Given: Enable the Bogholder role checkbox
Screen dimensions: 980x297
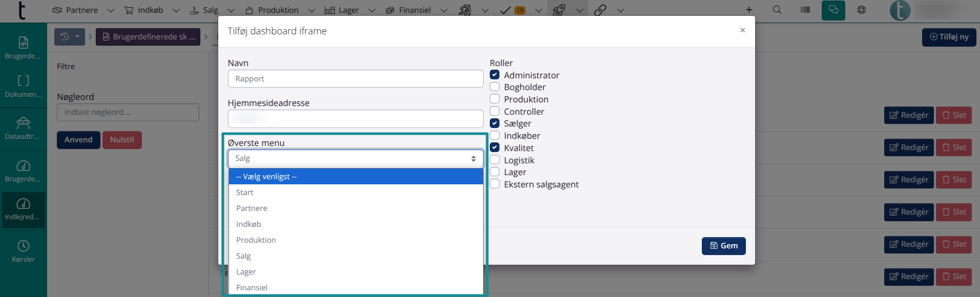Looking at the screenshot, I should [495, 87].
